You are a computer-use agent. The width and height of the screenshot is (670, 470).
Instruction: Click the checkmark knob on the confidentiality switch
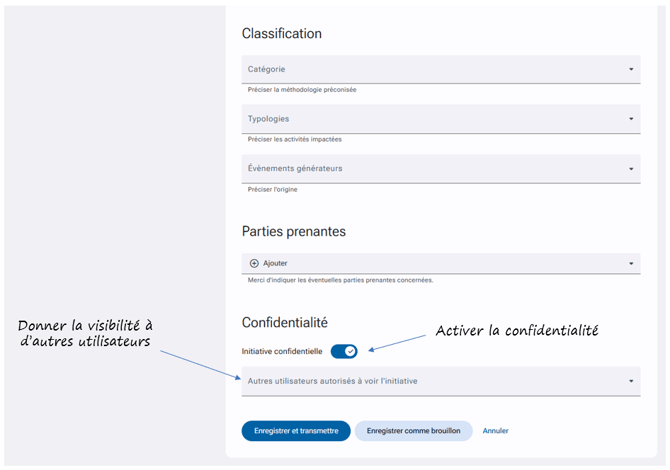pos(350,351)
